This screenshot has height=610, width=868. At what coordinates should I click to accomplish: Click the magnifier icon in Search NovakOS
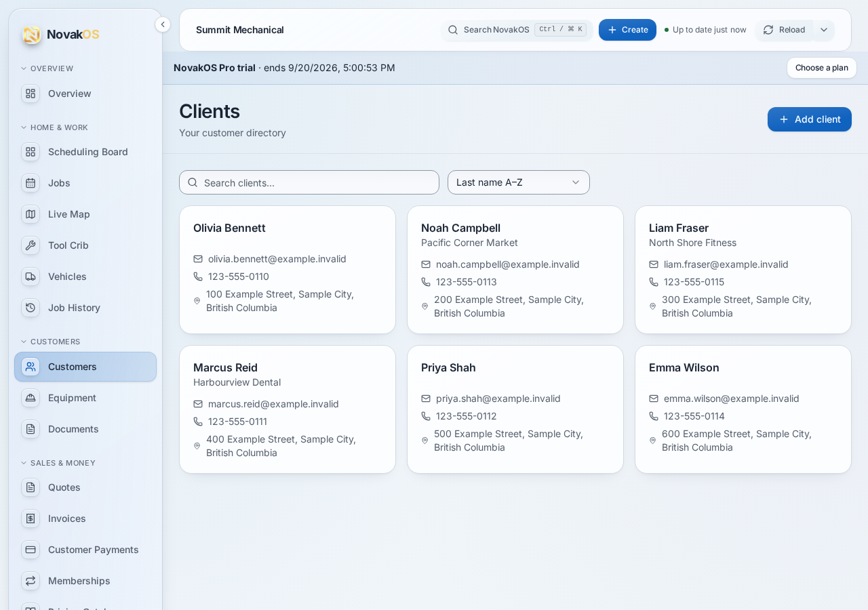(453, 30)
